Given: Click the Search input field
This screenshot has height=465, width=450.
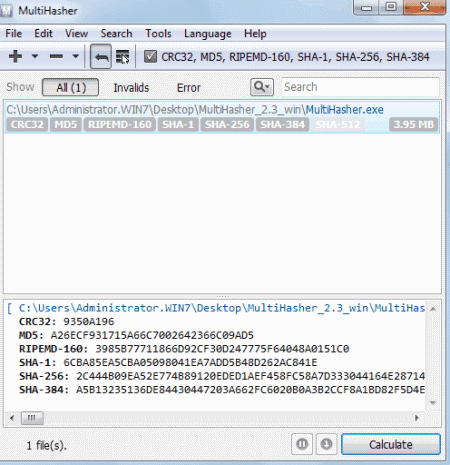Looking at the screenshot, I should [360, 87].
